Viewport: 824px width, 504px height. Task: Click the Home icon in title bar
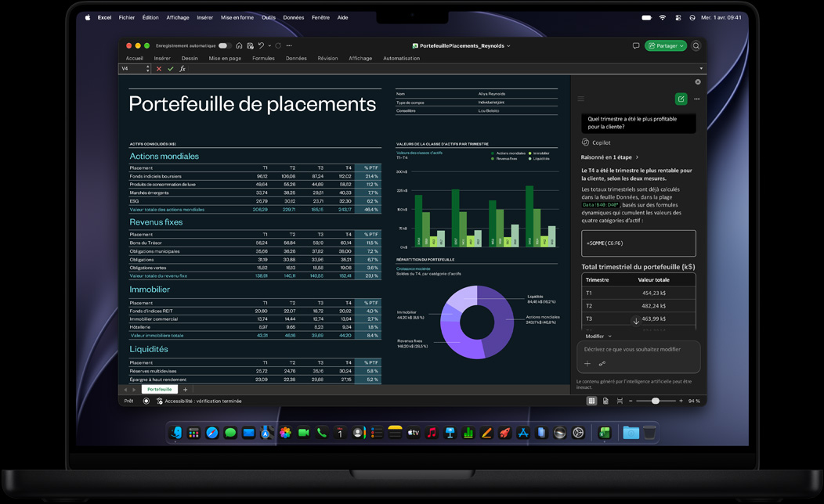(239, 45)
